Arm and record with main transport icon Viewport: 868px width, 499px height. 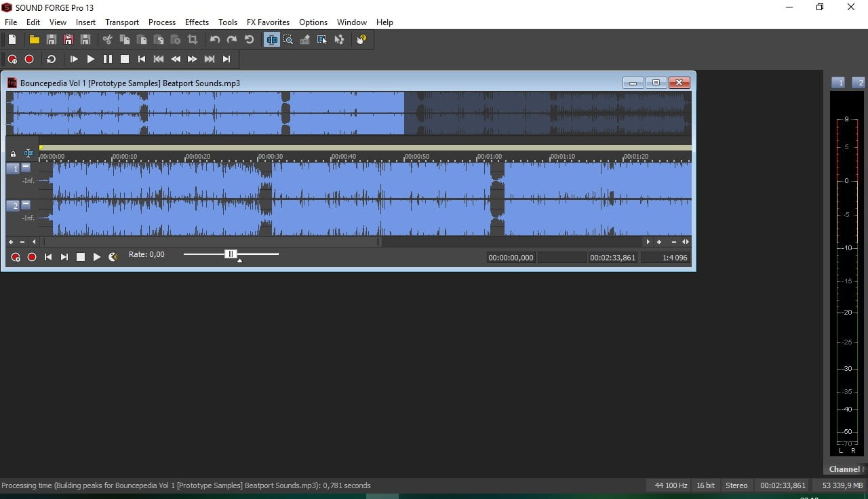[x=12, y=59]
